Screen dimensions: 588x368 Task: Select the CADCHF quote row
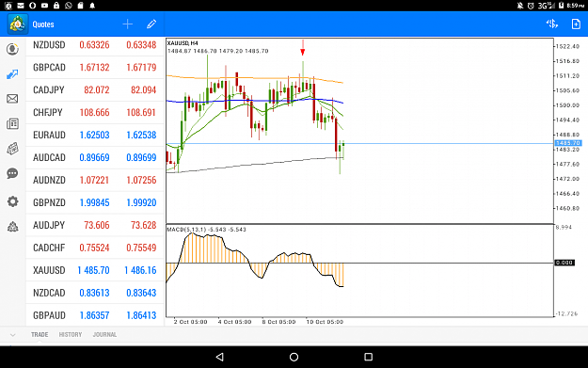95,248
